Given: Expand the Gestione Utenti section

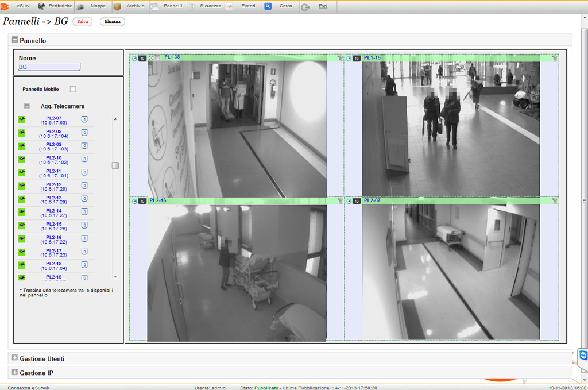Looking at the screenshot, I should point(15,358).
